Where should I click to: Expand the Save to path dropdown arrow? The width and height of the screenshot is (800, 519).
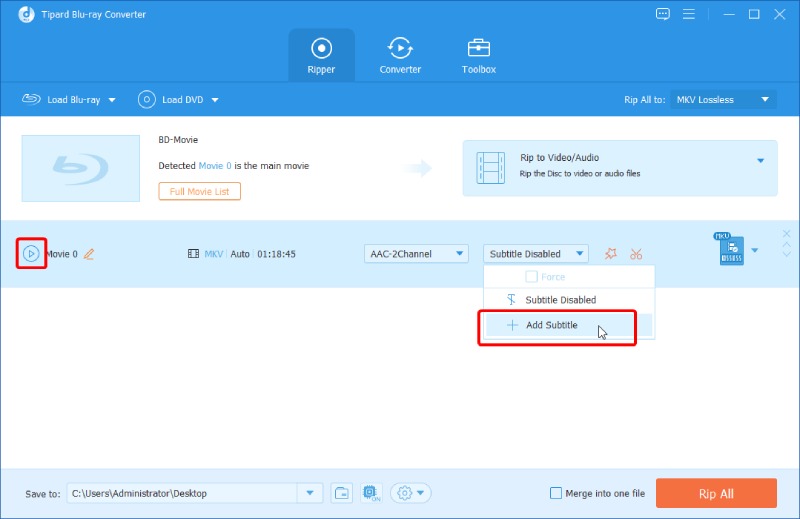(310, 493)
